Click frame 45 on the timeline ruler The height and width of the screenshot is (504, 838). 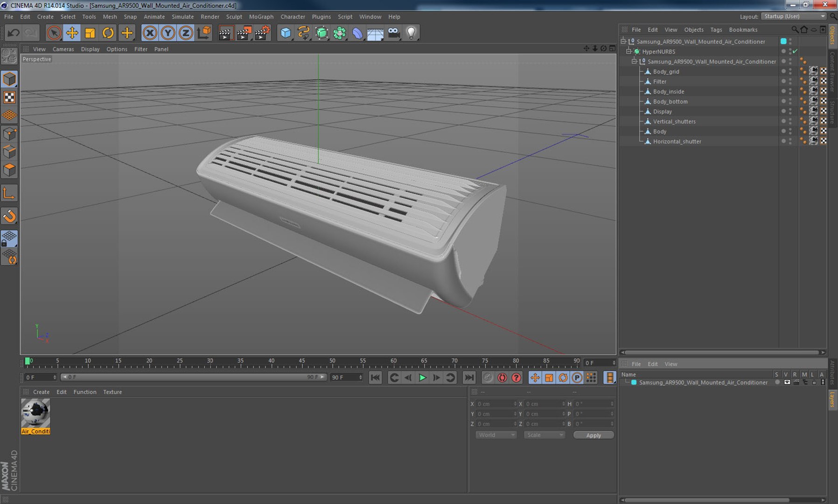click(x=302, y=361)
